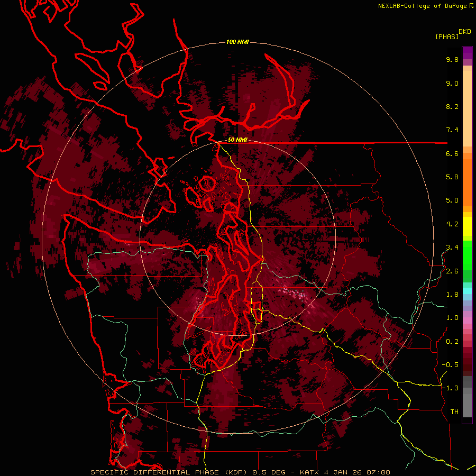Click the 9.8 color scale value
Image resolution: width=476 pixels, height=476 pixels.
[452, 60]
